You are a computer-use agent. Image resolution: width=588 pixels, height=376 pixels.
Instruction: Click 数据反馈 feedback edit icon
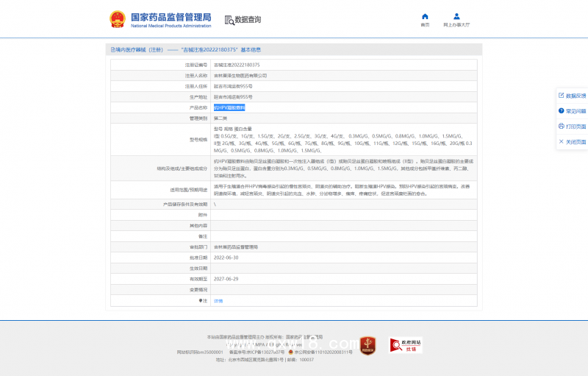pos(562,96)
